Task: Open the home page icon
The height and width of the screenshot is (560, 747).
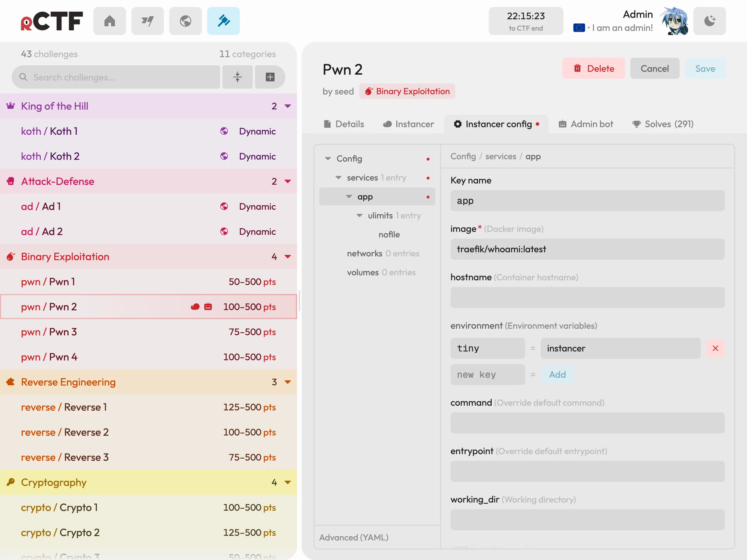Action: pos(109,21)
